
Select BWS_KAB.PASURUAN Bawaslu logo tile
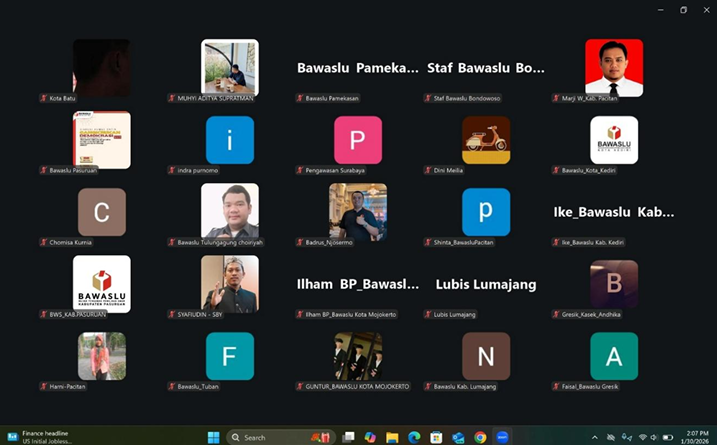(x=102, y=284)
